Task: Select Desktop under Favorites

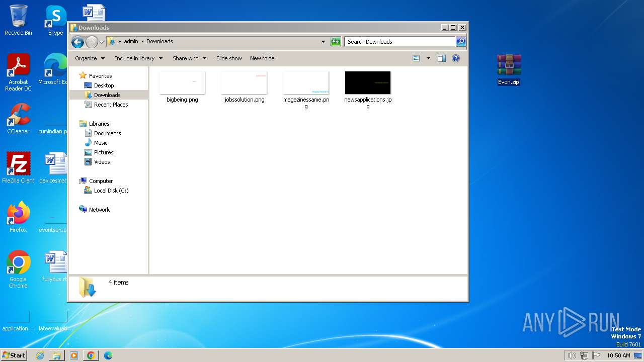Action: click(x=104, y=85)
